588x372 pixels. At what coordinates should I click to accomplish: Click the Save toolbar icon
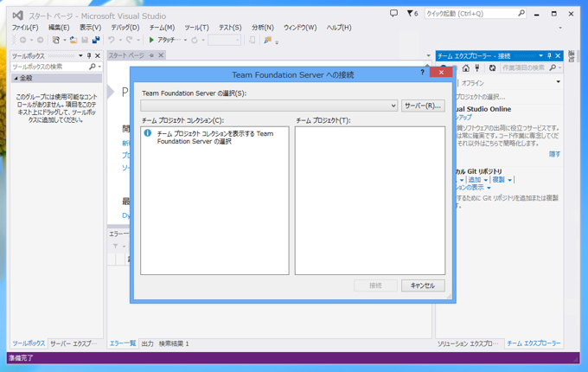point(85,40)
